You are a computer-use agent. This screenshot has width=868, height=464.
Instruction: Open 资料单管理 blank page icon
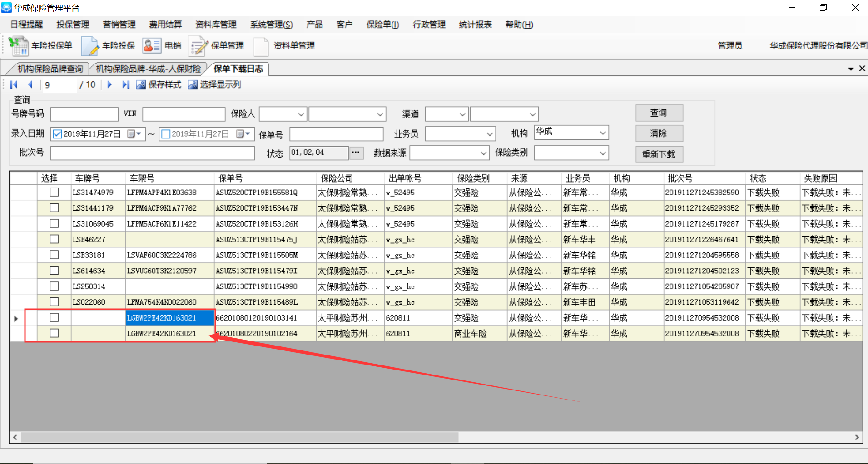[261, 46]
